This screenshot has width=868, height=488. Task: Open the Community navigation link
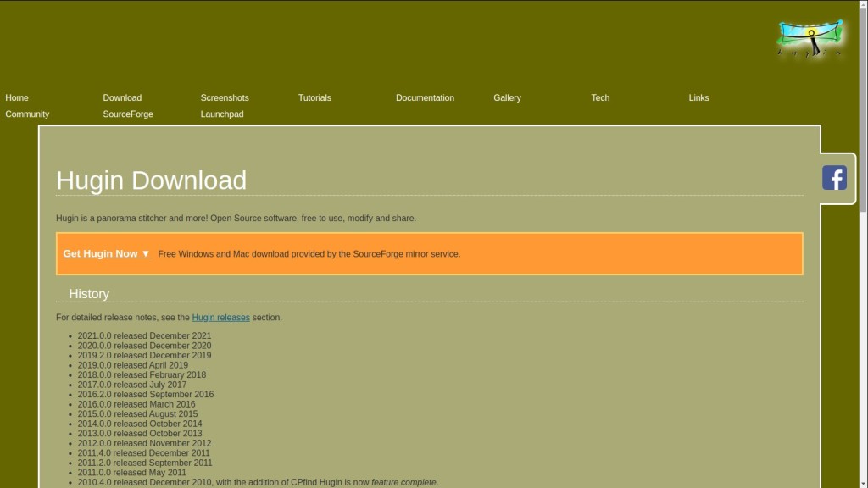coord(27,114)
